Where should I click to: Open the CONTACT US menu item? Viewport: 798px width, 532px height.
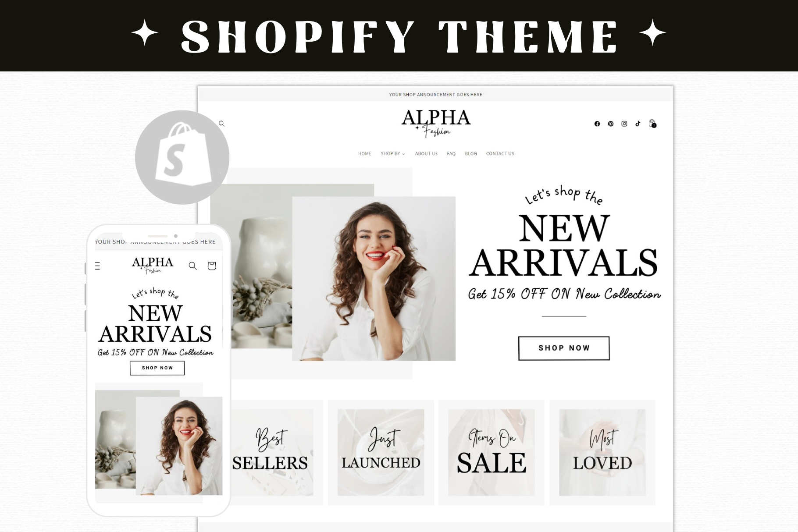click(x=500, y=154)
